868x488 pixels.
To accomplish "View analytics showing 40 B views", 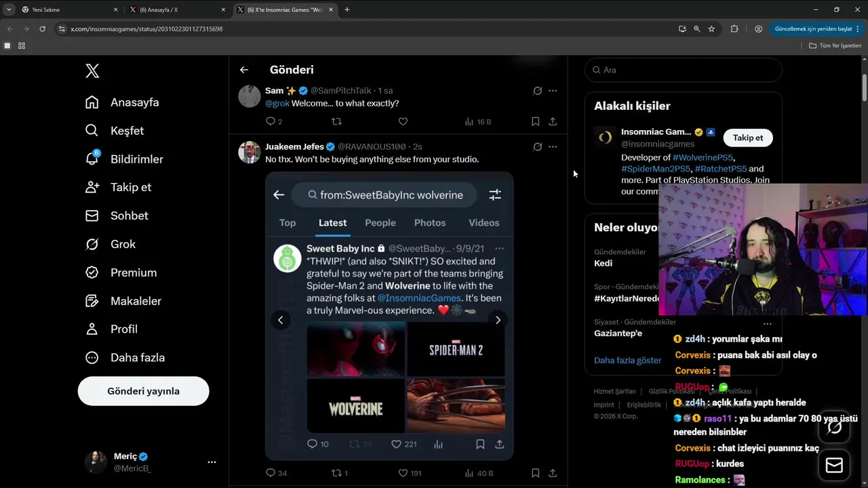I will (478, 473).
